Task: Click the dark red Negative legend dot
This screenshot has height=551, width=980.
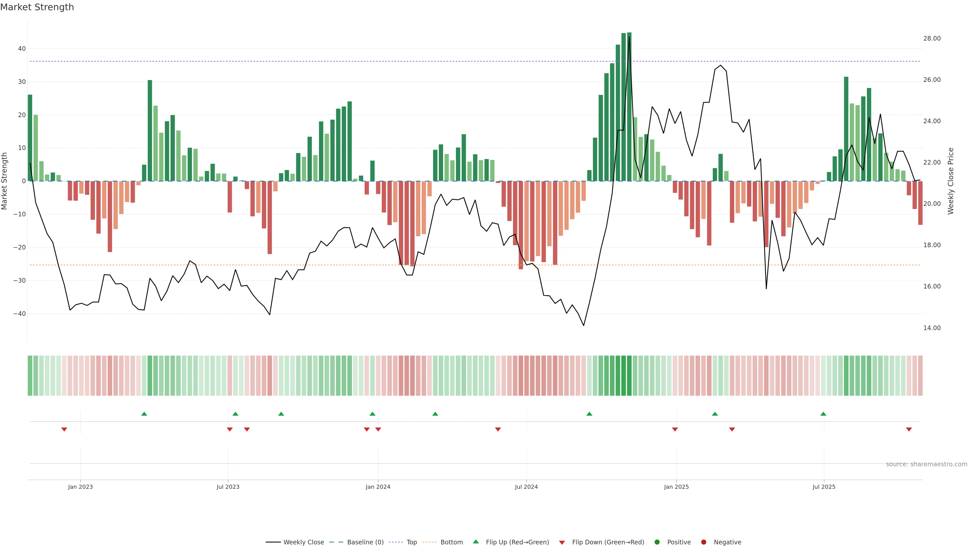Action: (x=703, y=542)
